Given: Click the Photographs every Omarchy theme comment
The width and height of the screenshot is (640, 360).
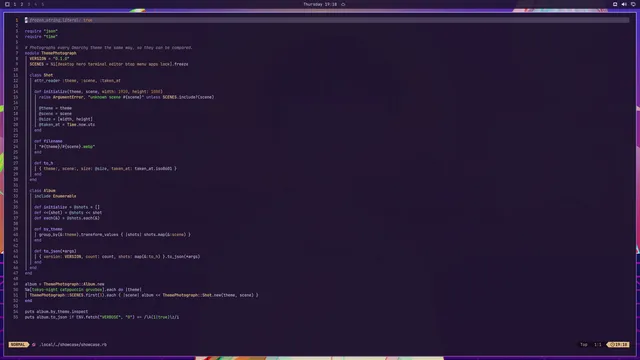Looking at the screenshot, I should click(x=109, y=47).
